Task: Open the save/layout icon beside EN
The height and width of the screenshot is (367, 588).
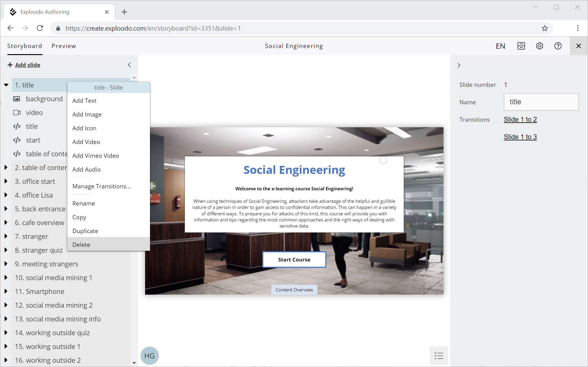Action: pyautogui.click(x=521, y=46)
